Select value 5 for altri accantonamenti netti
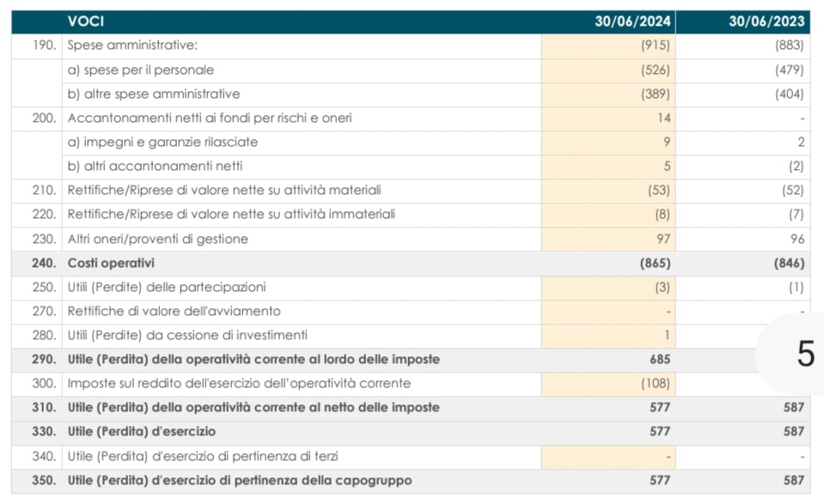Image resolution: width=824 pixels, height=504 pixels. pos(667,167)
